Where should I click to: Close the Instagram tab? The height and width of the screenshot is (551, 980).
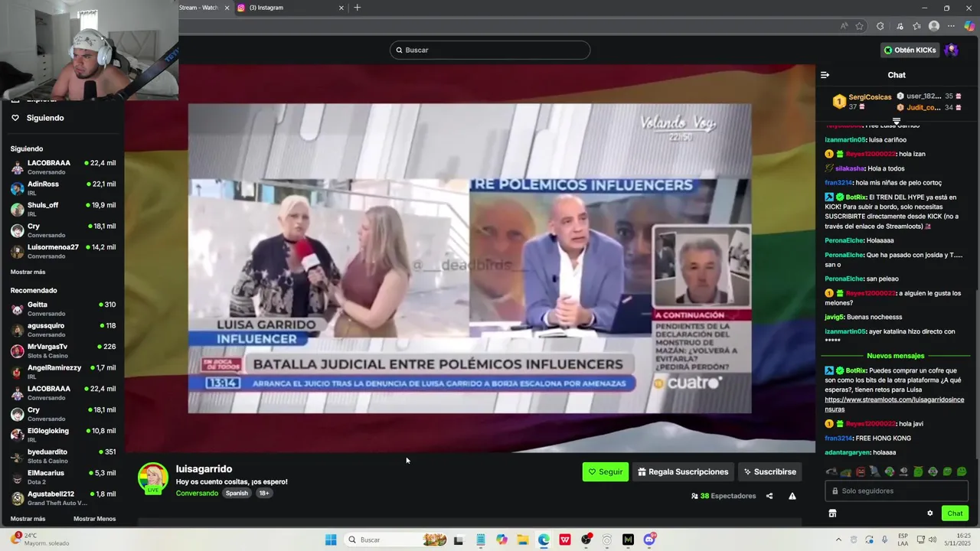coord(341,8)
